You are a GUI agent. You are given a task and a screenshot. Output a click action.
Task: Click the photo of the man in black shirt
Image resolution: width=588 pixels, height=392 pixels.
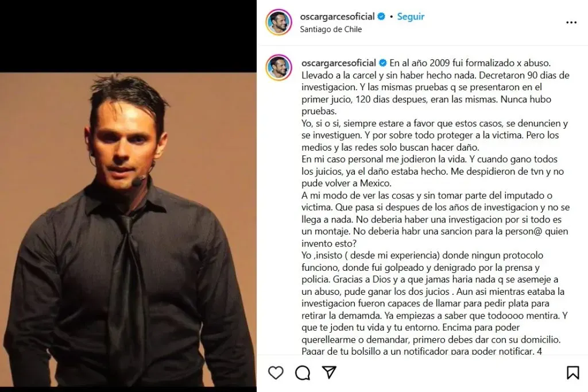point(128,229)
